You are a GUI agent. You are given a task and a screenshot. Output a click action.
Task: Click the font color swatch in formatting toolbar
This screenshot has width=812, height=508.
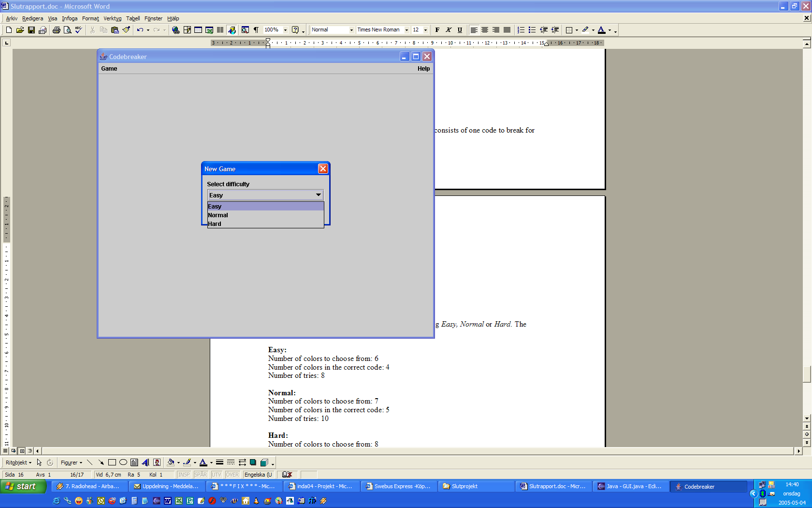[x=601, y=30]
